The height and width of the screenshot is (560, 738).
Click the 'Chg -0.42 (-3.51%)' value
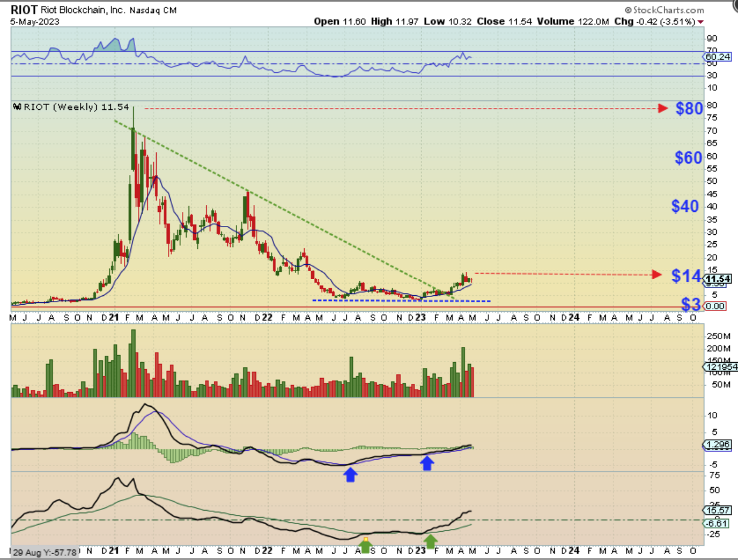[653, 21]
